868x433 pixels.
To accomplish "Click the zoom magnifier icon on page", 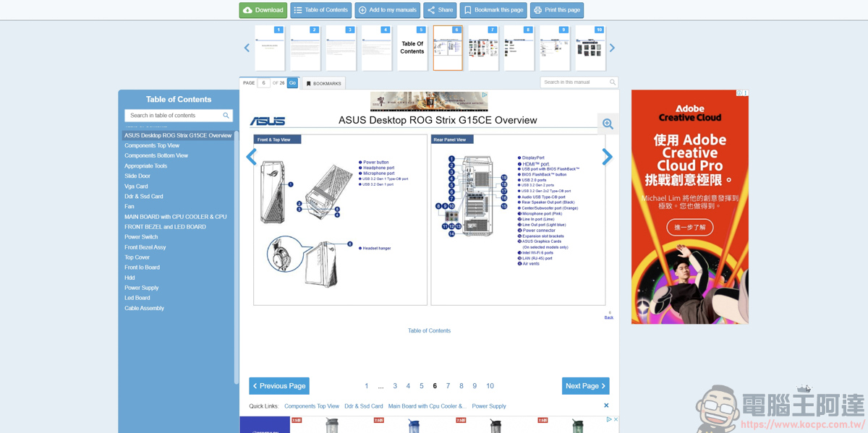I will click(608, 124).
